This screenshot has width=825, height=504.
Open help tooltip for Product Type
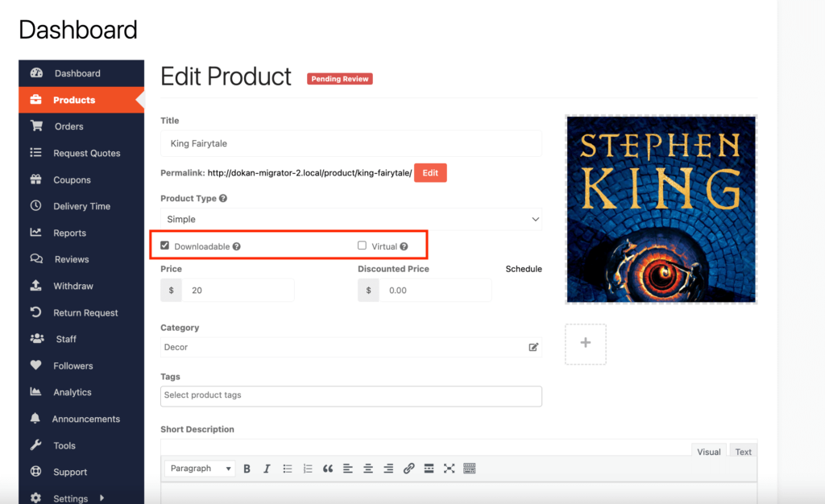223,198
